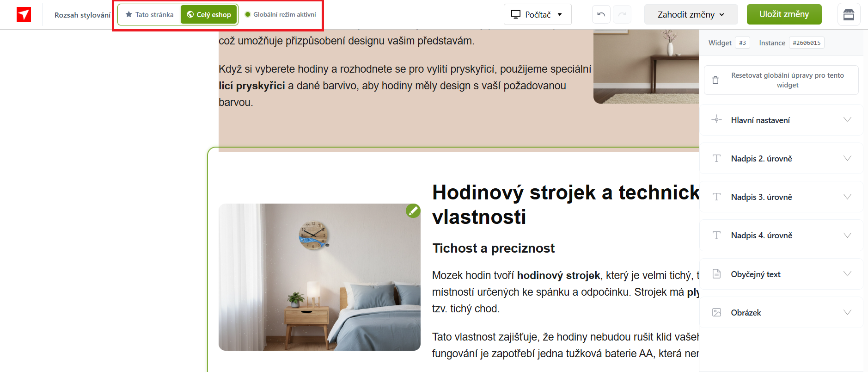Click the Uložit změny button
Screen dimensions: 868x372
click(784, 14)
